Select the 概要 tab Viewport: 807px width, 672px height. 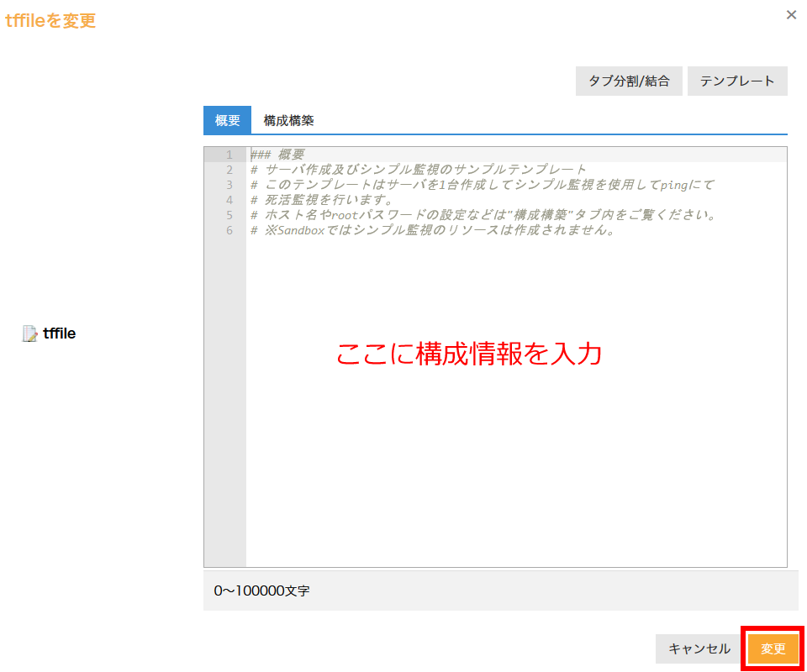pyautogui.click(x=226, y=119)
